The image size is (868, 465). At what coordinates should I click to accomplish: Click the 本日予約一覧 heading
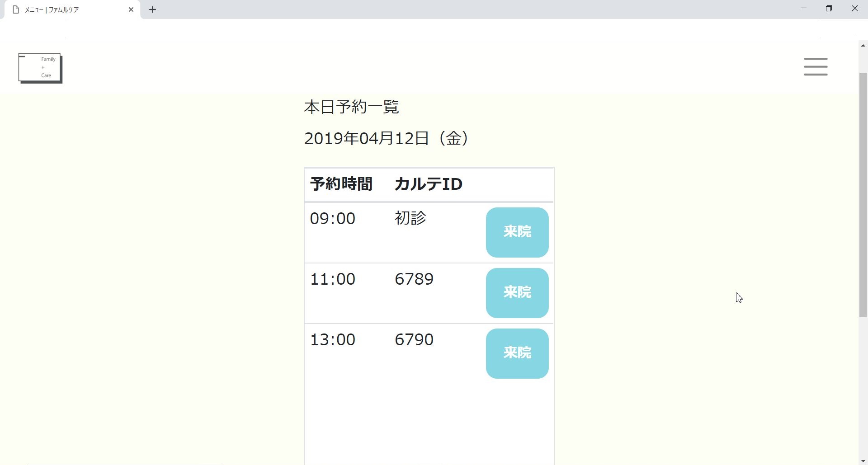[x=352, y=107]
